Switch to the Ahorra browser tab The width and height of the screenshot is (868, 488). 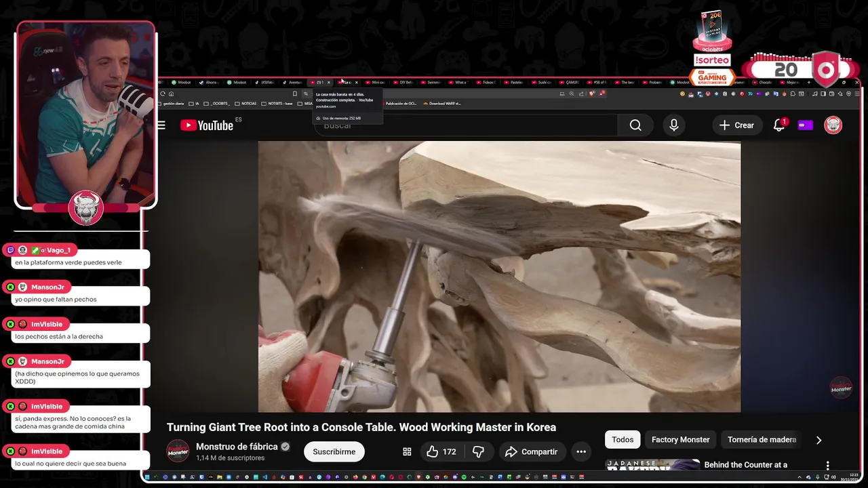[210, 83]
